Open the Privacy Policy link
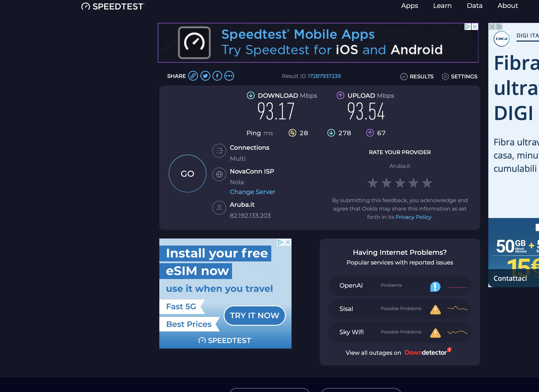 click(413, 217)
